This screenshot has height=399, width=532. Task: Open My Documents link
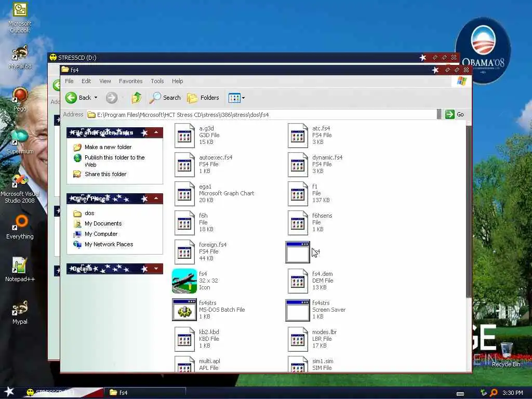[103, 223]
